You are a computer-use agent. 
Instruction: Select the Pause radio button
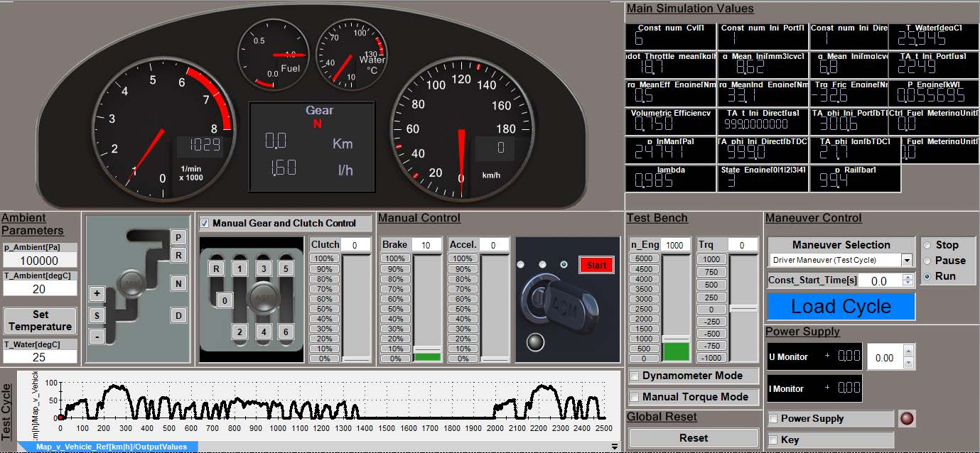(927, 261)
